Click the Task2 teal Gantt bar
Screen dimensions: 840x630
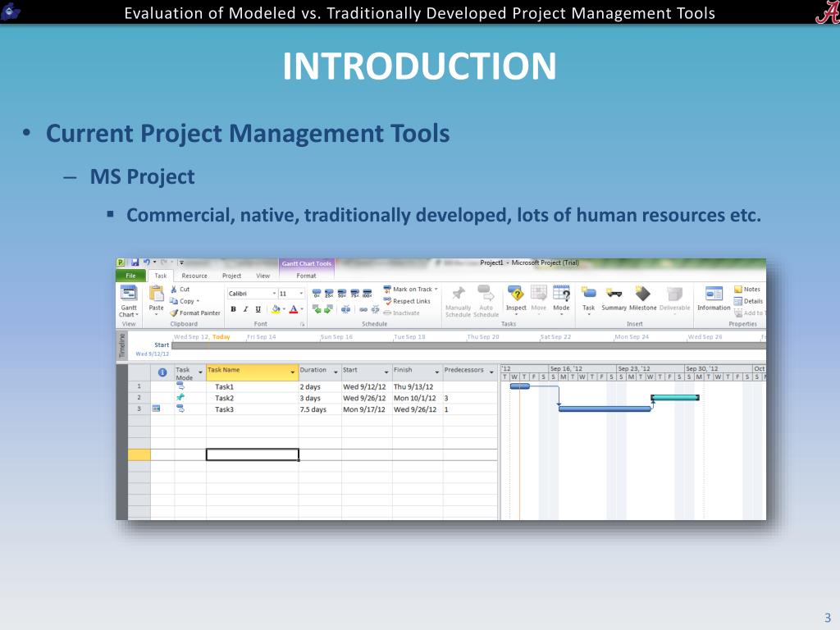point(675,398)
